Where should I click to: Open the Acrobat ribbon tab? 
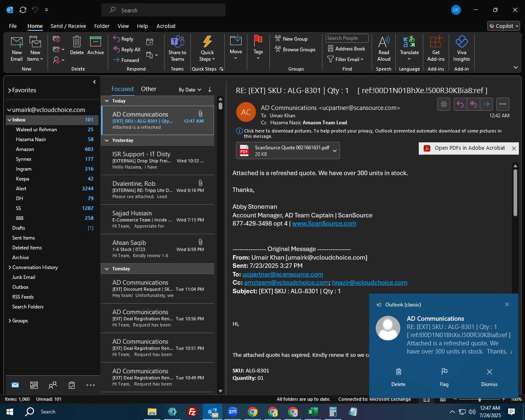(x=166, y=26)
